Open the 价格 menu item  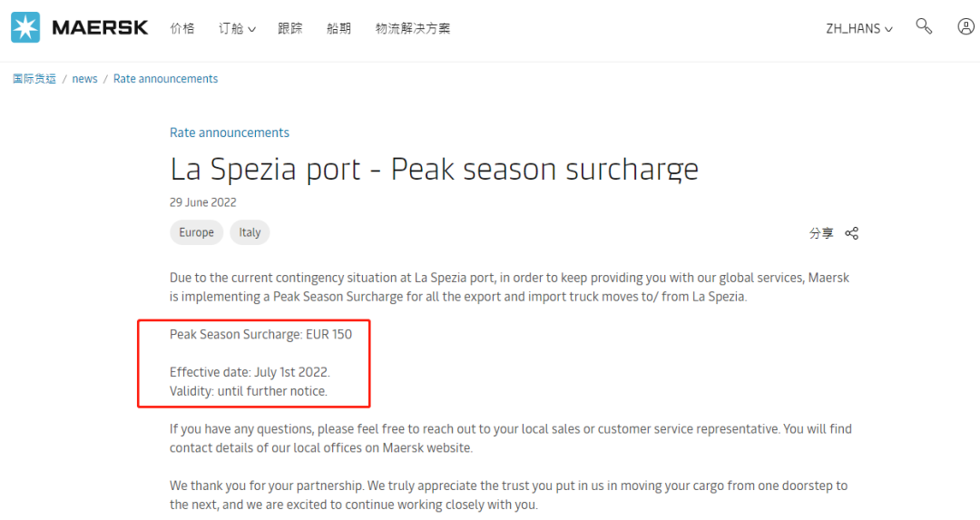[x=182, y=28]
